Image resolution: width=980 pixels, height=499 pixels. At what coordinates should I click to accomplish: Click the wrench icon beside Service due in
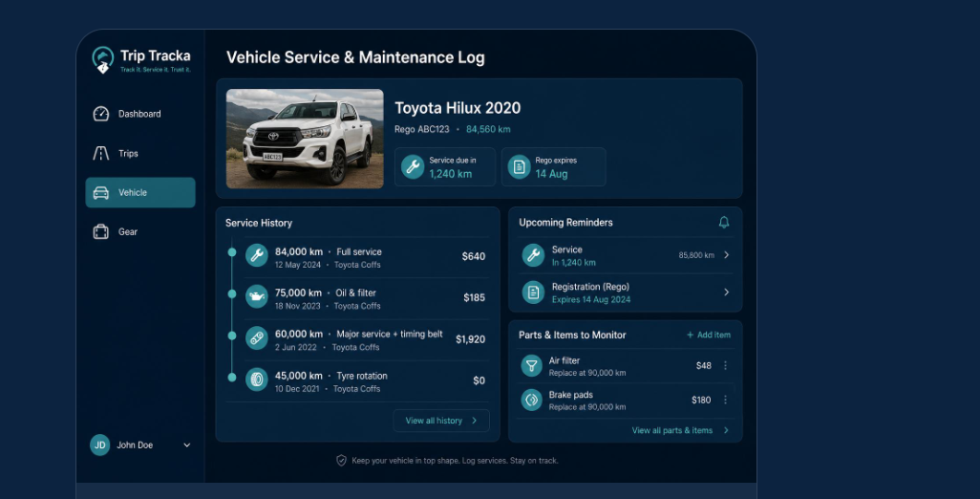[413, 167]
